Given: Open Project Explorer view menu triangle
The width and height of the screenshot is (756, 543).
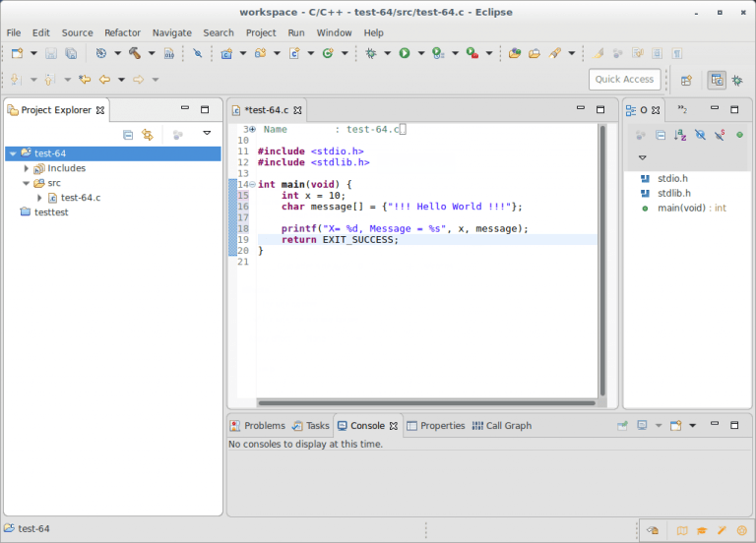Looking at the screenshot, I should click(207, 133).
